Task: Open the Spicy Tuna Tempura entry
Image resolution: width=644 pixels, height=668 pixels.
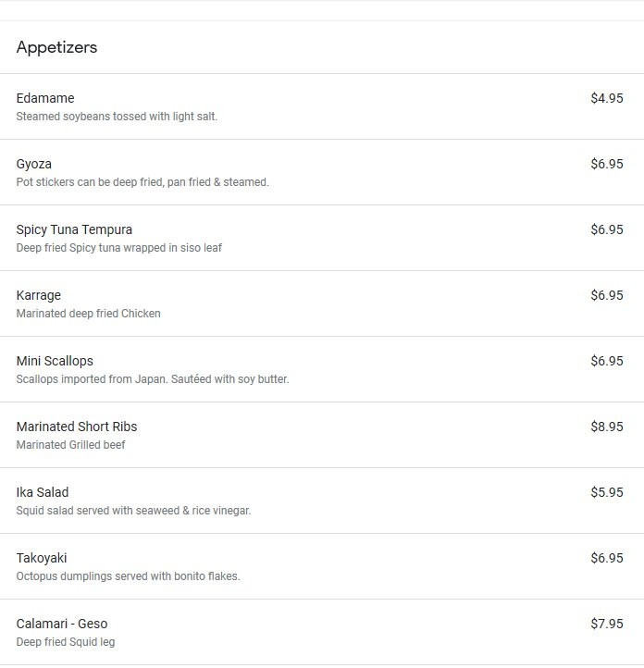Action: [x=322, y=238]
